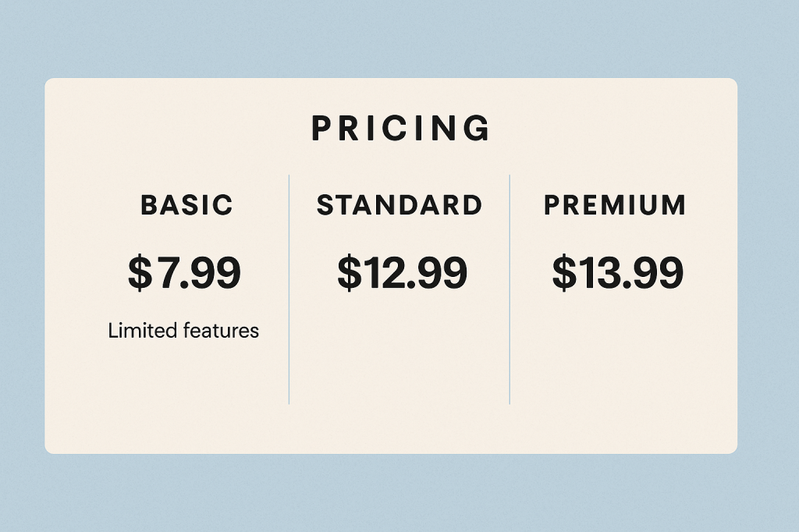
Task: Click the $7.99 Basic price
Action: coord(184,272)
